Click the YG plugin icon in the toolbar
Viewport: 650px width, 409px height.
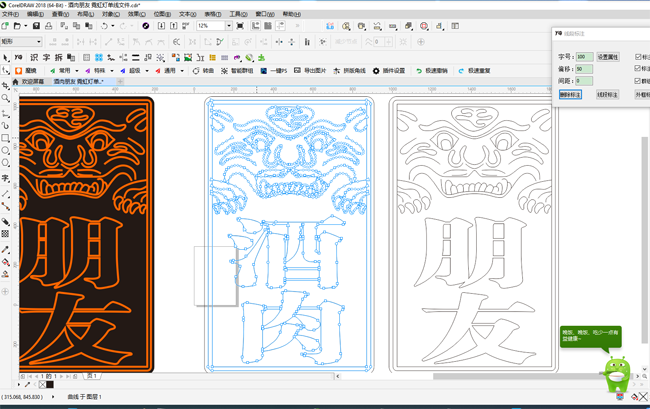[18, 58]
